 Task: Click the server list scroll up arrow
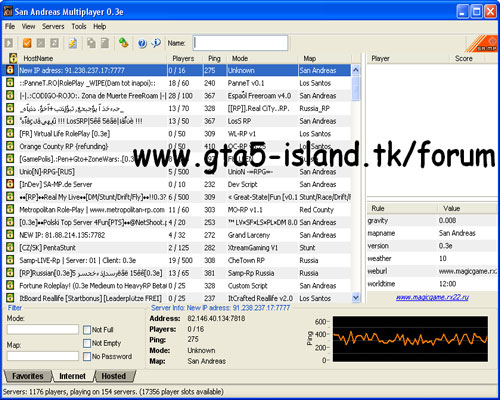coord(356,70)
